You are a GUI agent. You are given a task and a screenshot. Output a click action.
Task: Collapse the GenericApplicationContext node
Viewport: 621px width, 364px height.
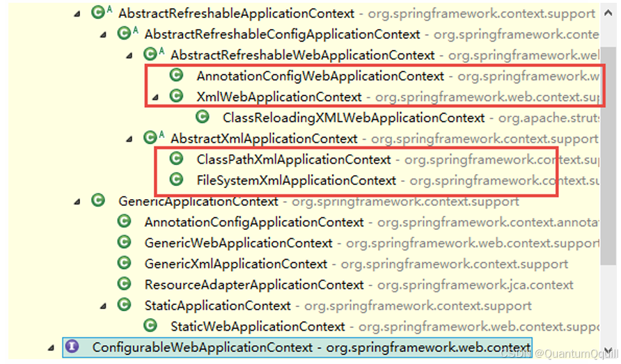pos(77,202)
